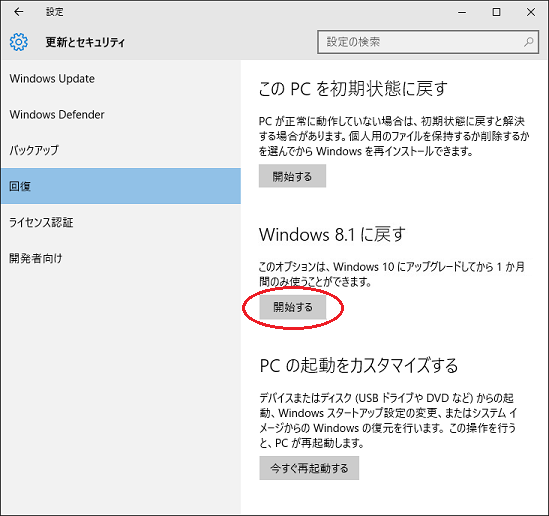This screenshot has height=516, width=549.
Task: Click the PC の起動をカスタマイズする heading
Action: [359, 365]
